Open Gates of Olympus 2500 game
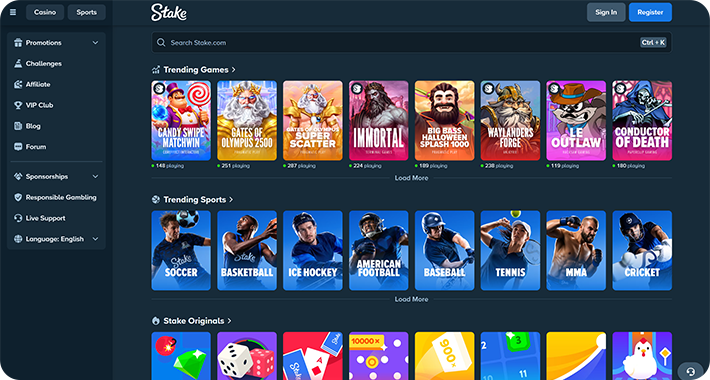710x380 pixels. pyautogui.click(x=247, y=120)
